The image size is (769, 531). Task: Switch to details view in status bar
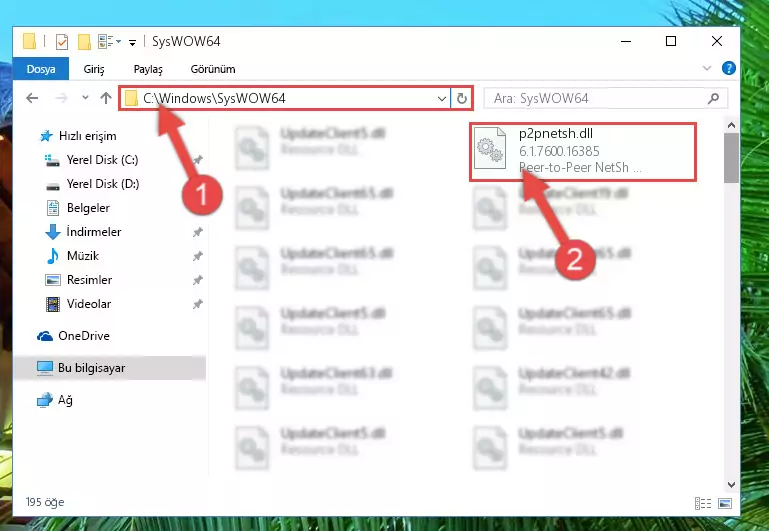click(703, 503)
